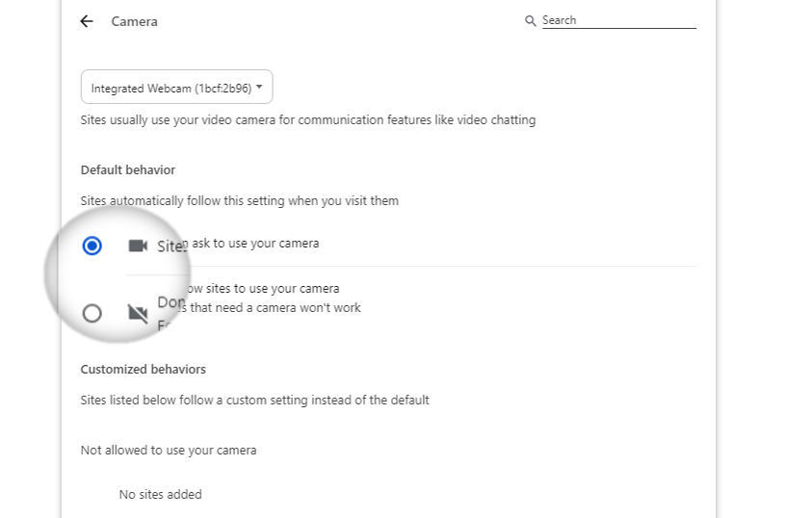Focus the Search settings text field

618,20
